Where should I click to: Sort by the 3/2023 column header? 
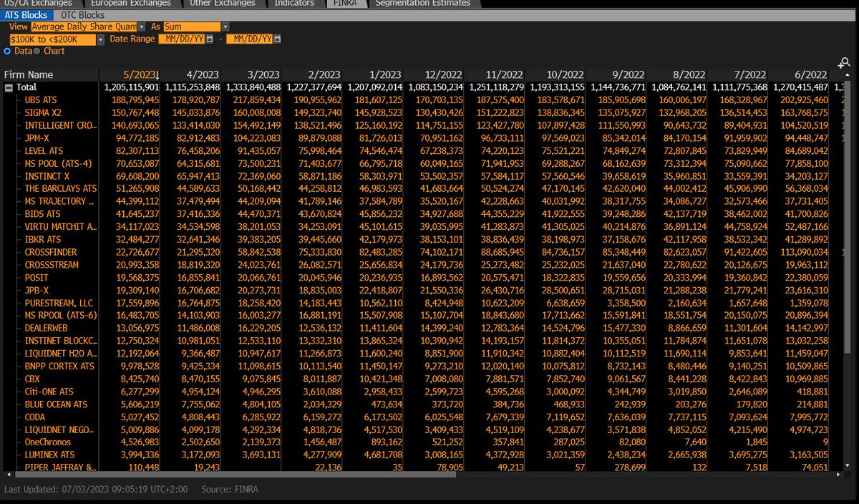tap(252, 74)
